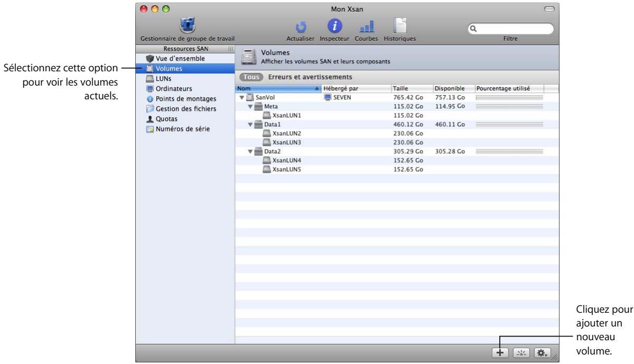
Task: Sort by the Nom column header
Action: click(278, 89)
